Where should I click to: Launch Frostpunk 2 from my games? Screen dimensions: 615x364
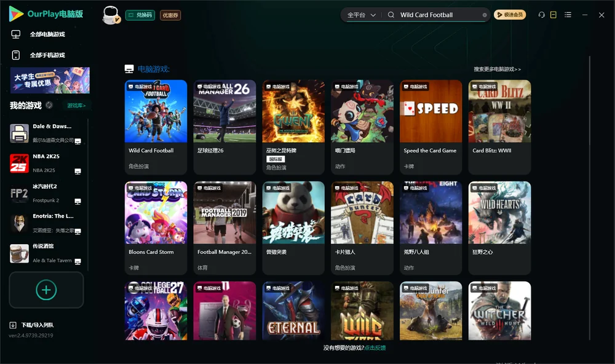[x=46, y=193]
